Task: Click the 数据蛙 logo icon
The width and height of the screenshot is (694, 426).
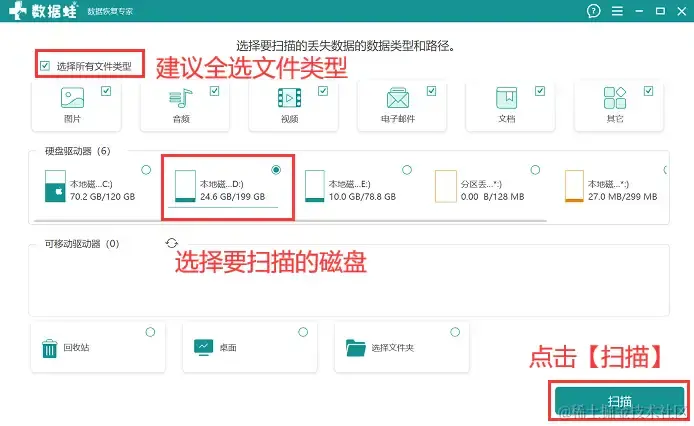Action: coord(18,10)
